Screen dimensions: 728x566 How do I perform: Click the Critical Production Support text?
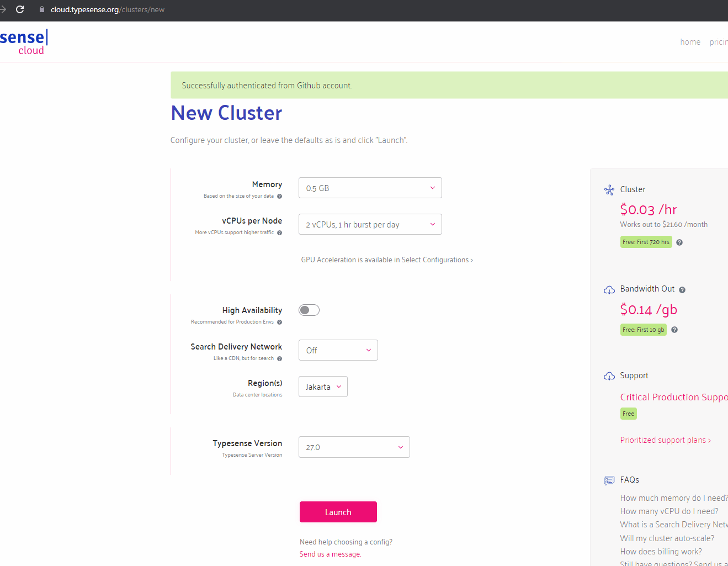pos(674,397)
